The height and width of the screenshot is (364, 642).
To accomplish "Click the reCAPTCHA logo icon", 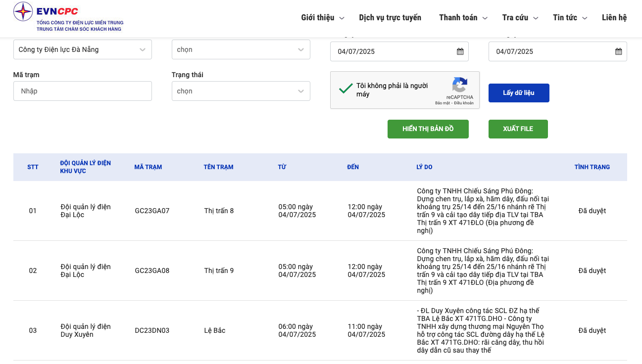I will pos(459,85).
